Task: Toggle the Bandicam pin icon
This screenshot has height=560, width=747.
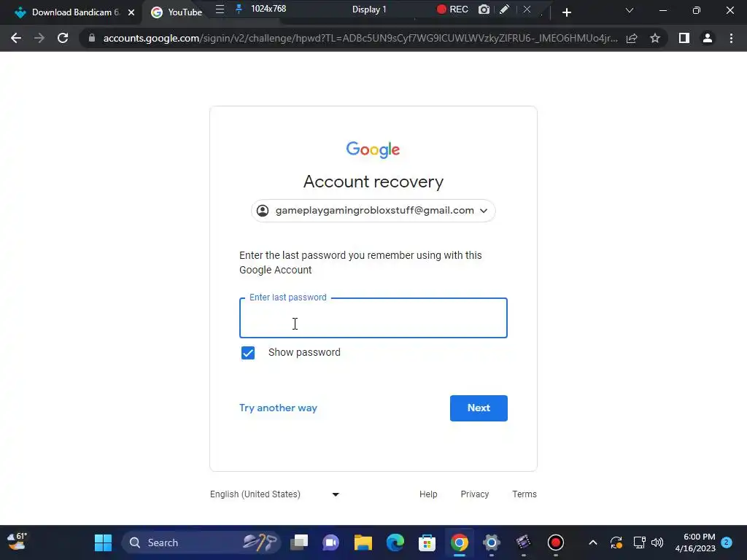Action: 239,9
